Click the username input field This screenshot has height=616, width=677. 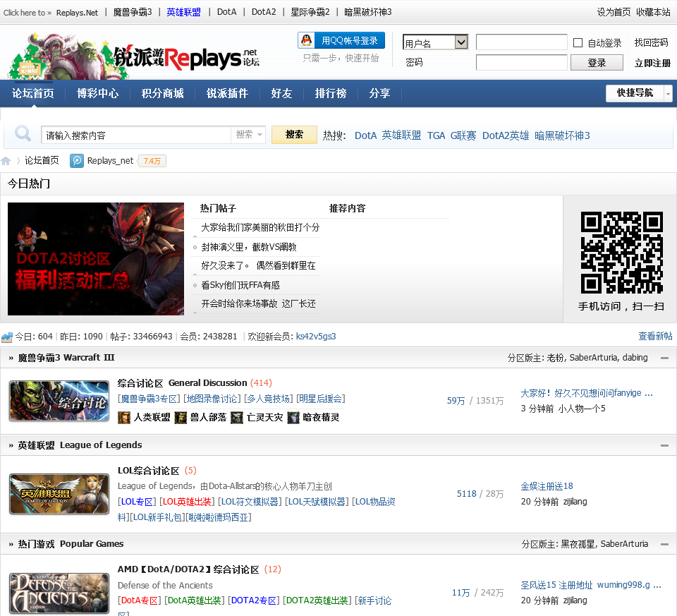pyautogui.click(x=521, y=42)
